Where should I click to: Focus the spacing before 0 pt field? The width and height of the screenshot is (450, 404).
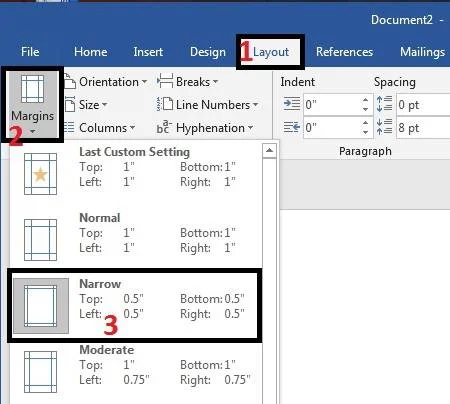pos(423,105)
